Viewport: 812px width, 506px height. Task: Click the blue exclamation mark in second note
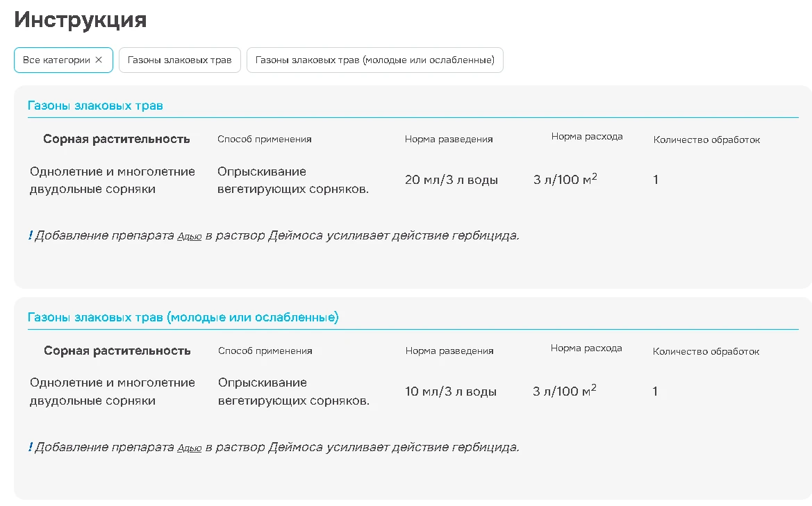pyautogui.click(x=30, y=447)
